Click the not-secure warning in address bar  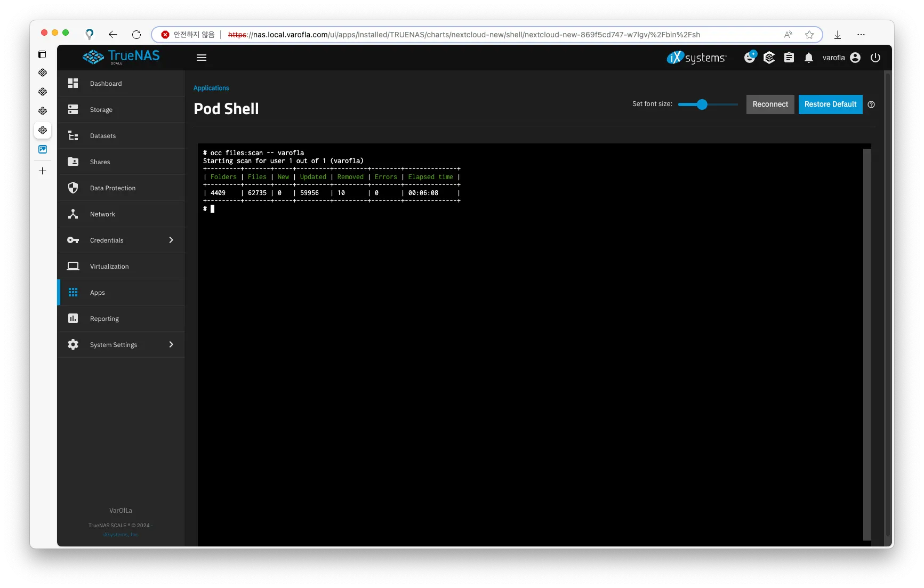point(188,35)
